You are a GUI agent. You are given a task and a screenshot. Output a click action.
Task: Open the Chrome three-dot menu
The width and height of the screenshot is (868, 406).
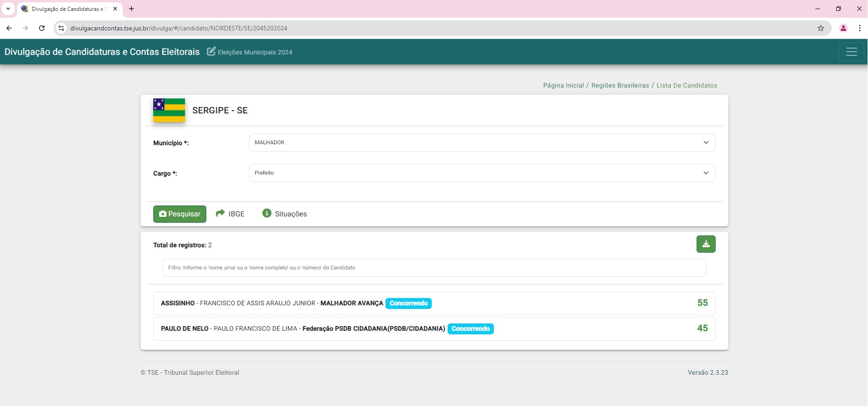coord(860,28)
